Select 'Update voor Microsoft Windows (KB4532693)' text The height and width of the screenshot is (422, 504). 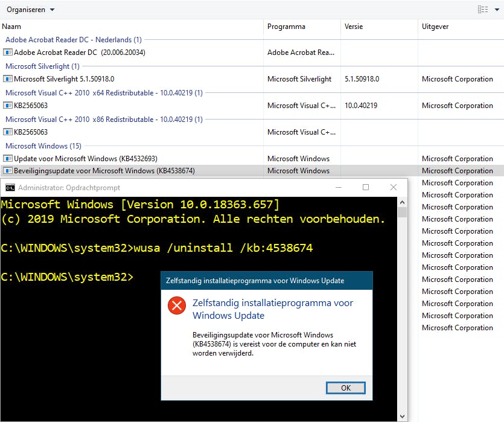(x=86, y=158)
